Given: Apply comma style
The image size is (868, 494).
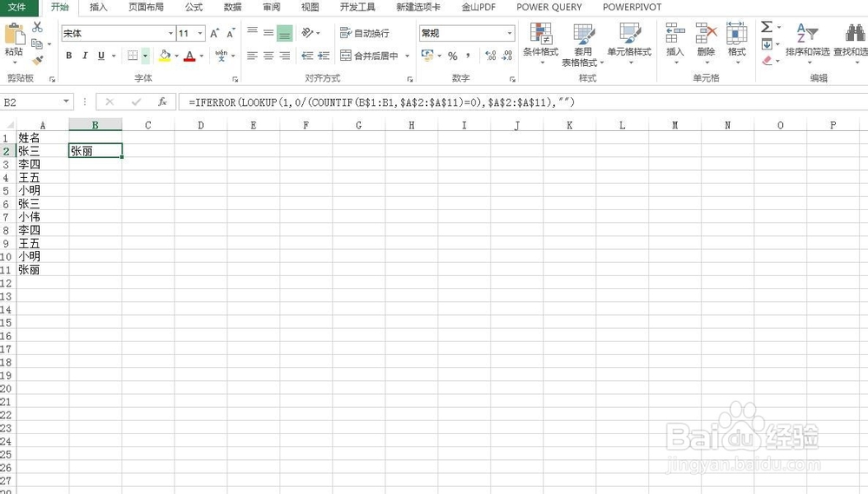Looking at the screenshot, I should (x=469, y=56).
